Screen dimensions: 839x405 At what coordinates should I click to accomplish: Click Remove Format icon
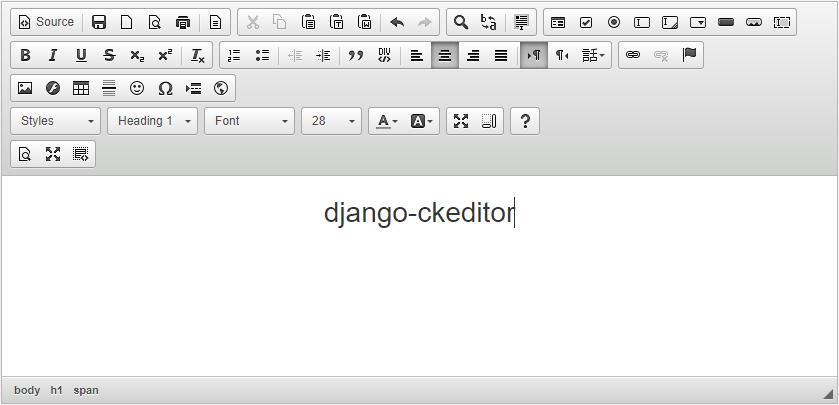click(x=197, y=55)
